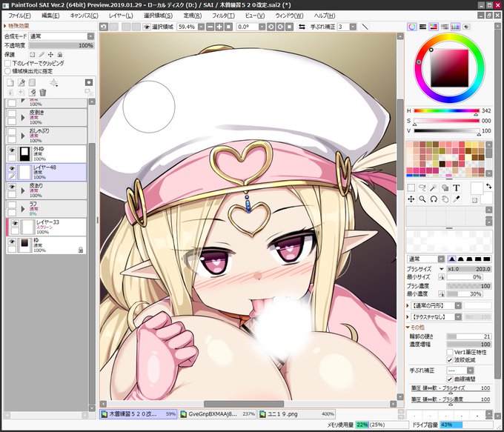Select the shape tool
The width and height of the screenshot is (504, 432).
pos(445,187)
